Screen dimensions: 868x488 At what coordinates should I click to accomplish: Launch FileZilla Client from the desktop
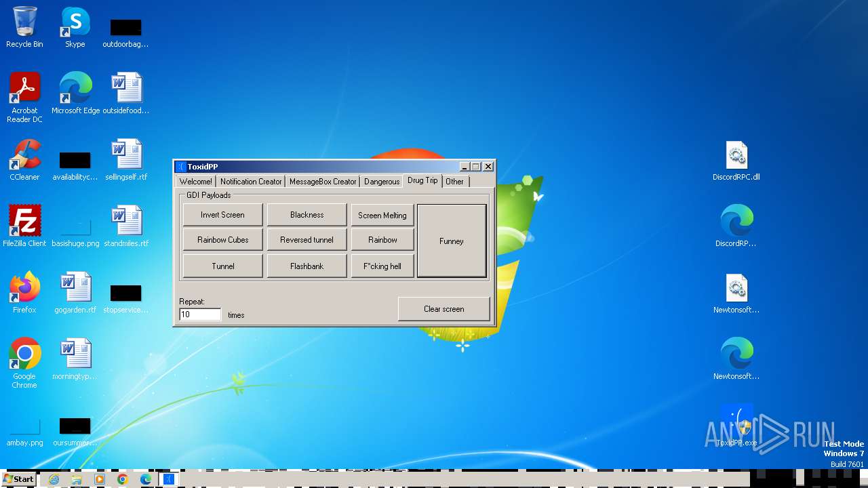tap(24, 226)
